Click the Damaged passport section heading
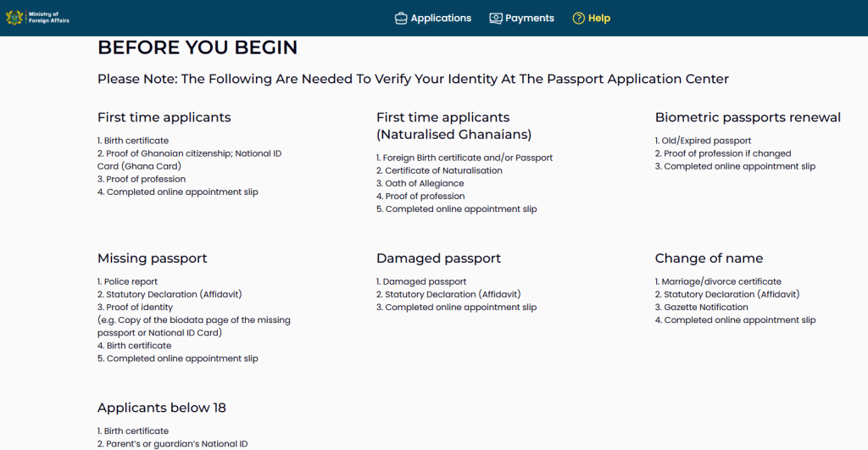This screenshot has width=868, height=450. tap(438, 258)
